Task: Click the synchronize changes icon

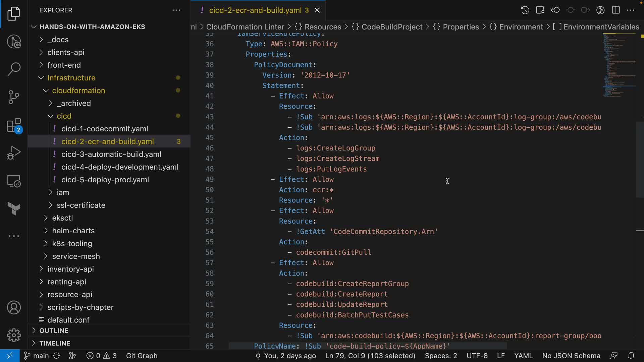Action: [x=57, y=356]
